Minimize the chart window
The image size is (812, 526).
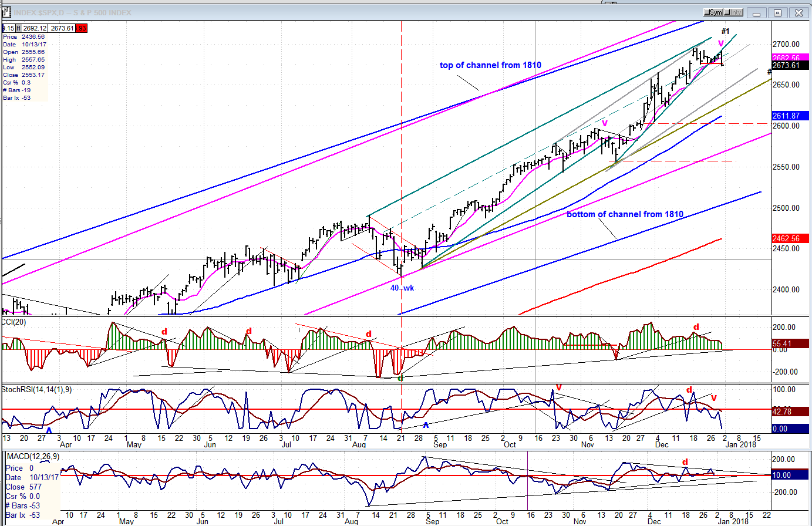click(x=757, y=12)
